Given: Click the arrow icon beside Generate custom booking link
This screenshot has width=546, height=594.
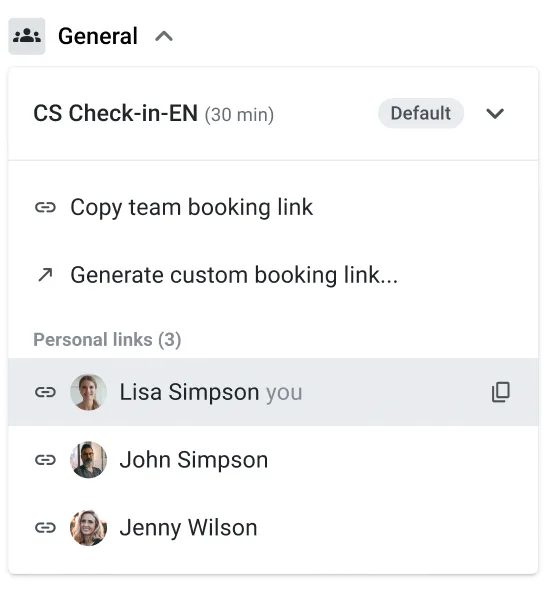Looking at the screenshot, I should (x=45, y=275).
